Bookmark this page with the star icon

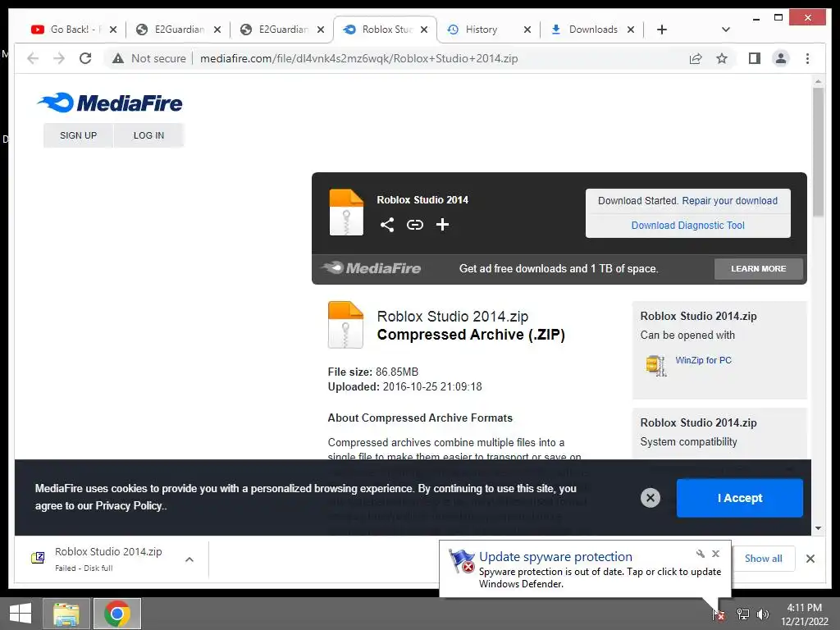(722, 58)
